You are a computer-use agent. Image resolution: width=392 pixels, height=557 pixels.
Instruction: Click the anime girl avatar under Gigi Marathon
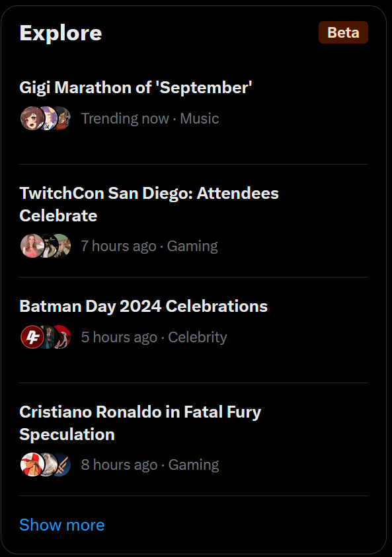[32, 118]
